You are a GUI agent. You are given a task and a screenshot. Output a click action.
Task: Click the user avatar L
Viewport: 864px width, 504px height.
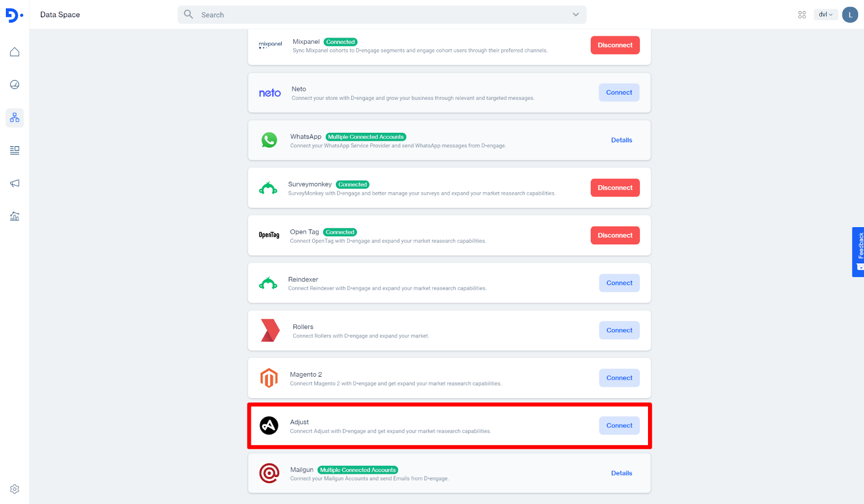click(x=850, y=15)
